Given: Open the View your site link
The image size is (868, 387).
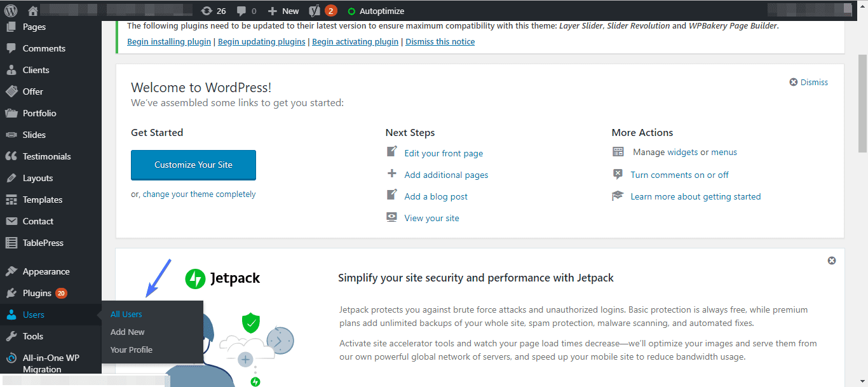Looking at the screenshot, I should 431,218.
